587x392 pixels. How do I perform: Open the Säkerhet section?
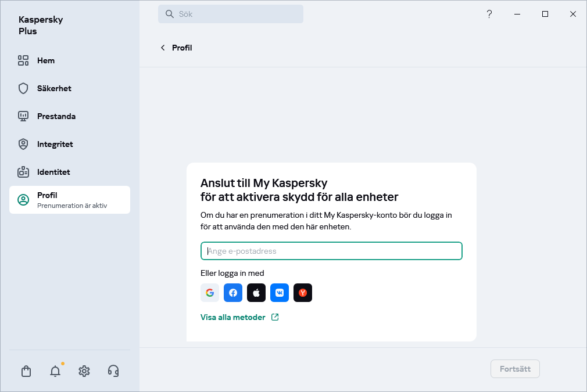[x=53, y=88]
